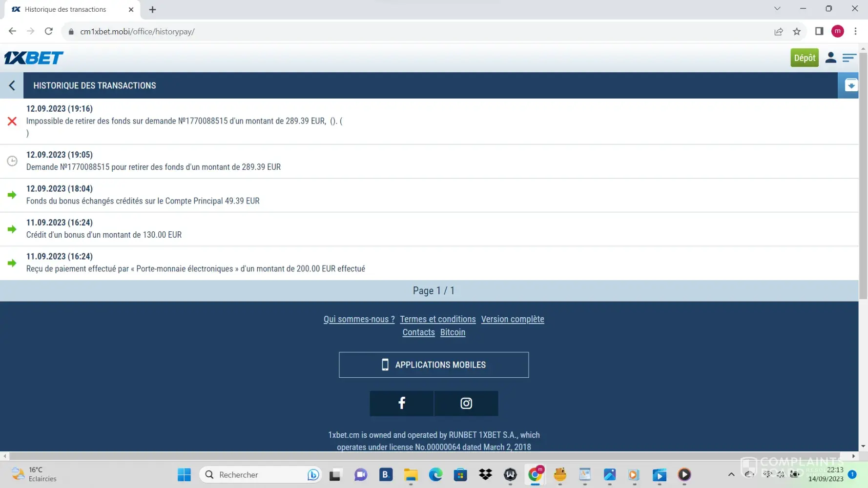Open the Chrome three-dot menu

coord(855,32)
